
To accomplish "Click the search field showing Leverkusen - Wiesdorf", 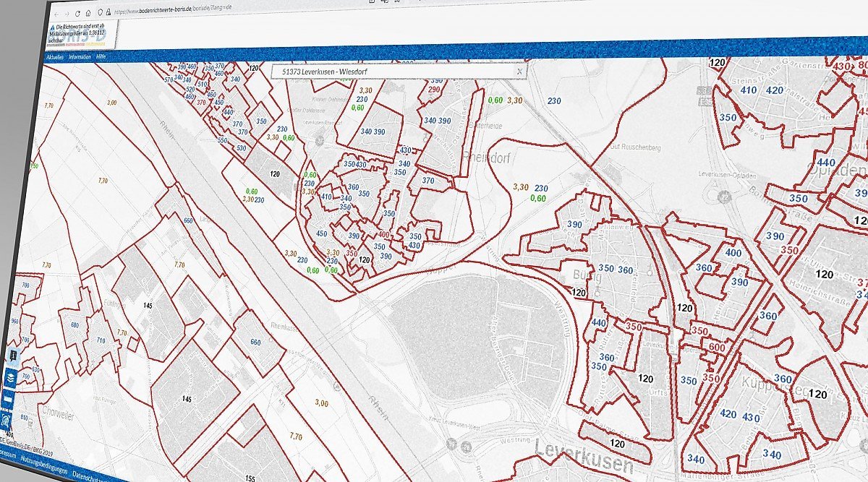I will pos(391,72).
